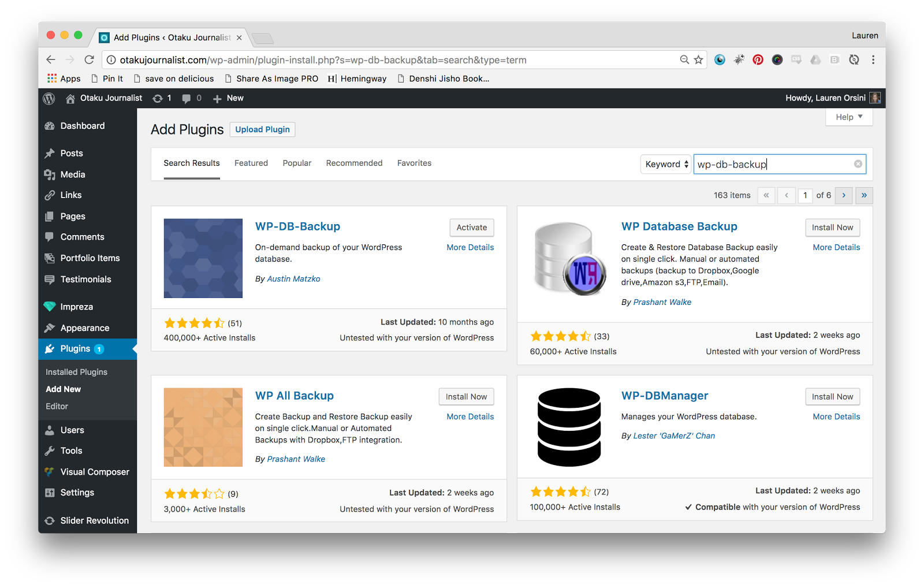Screen dimensions: 924x588
Task: Switch to the Popular tab
Action: point(297,163)
